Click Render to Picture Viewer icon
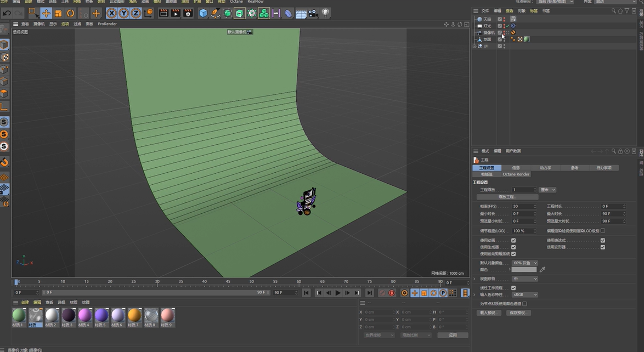Image resolution: width=644 pixels, height=352 pixels. (176, 13)
